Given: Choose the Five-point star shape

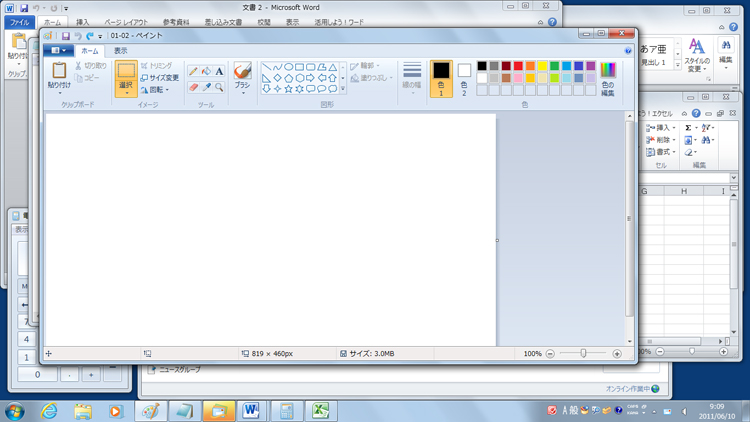Looking at the screenshot, I should point(288,89).
